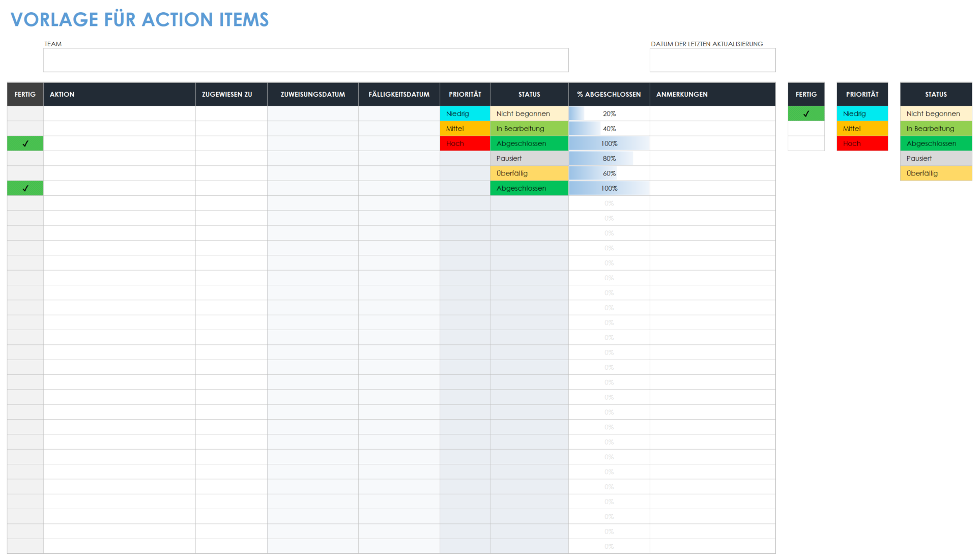Viewport: 980px width, 559px height.
Task: Click the 40% progress bar cell
Action: pyautogui.click(x=609, y=129)
